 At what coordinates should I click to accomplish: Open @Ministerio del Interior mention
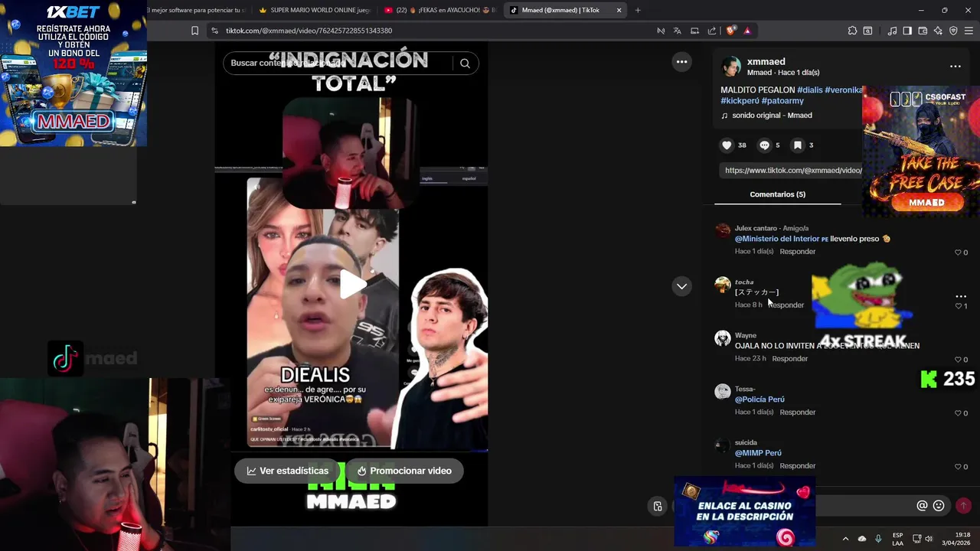781,239
